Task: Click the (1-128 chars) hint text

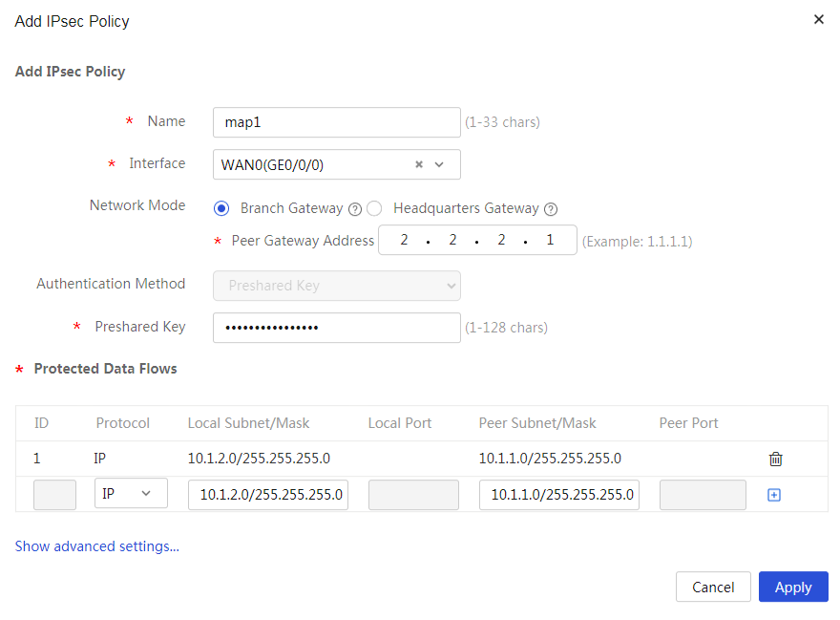Action: click(506, 328)
